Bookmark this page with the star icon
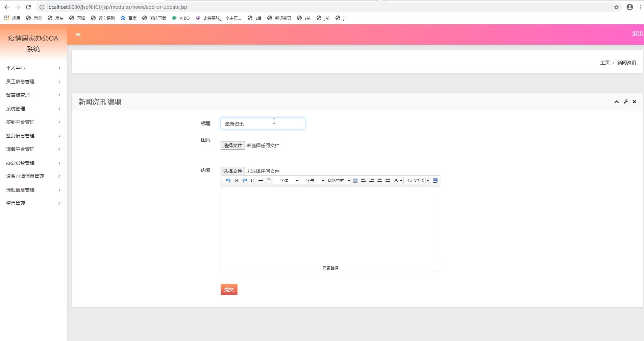Viewport: 644px width, 341px height. pos(616,7)
